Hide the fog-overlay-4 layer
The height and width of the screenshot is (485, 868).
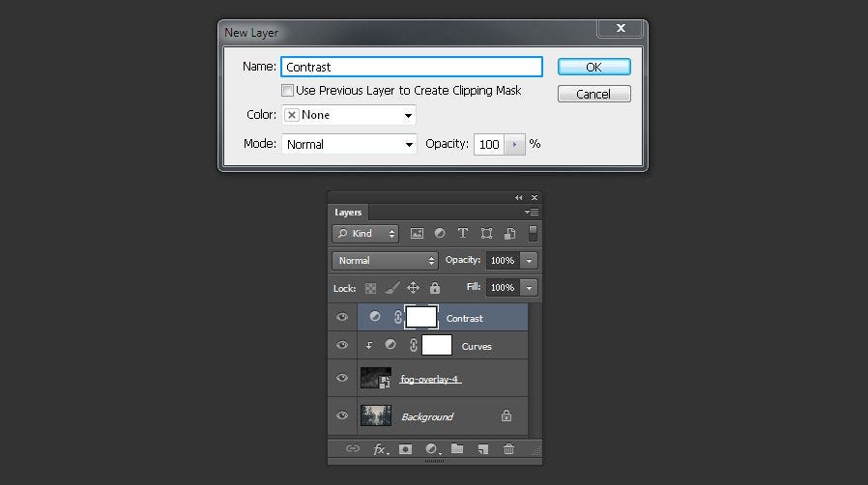point(342,378)
